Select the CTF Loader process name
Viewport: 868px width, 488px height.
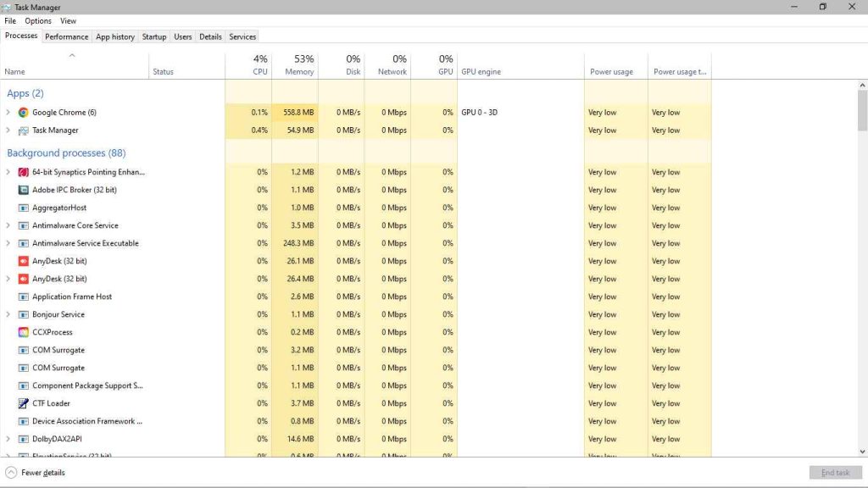[x=51, y=403]
